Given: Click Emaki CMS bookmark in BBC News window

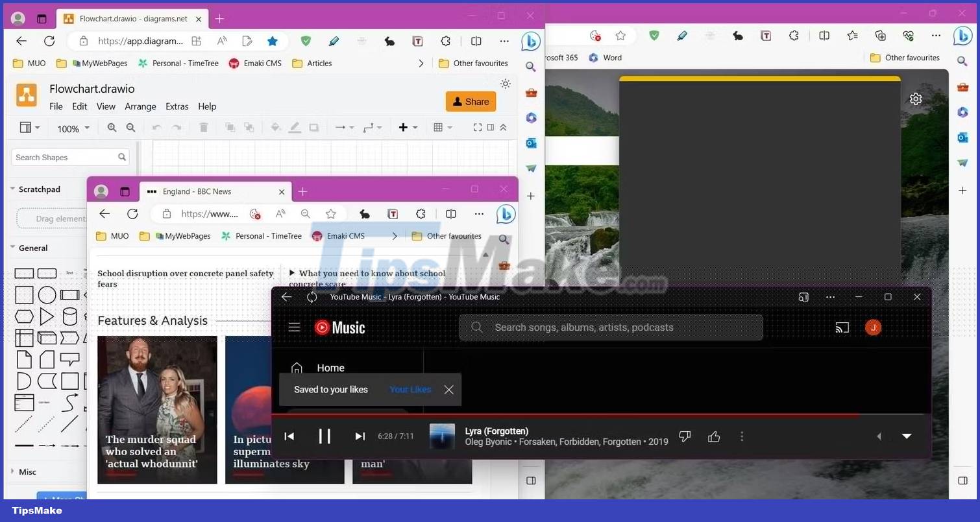Looking at the screenshot, I should [338, 236].
